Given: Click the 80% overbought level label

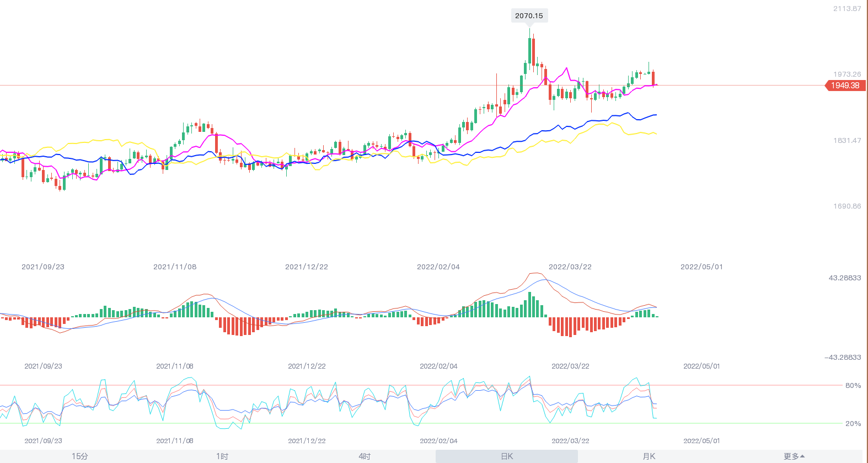Looking at the screenshot, I should coord(853,386).
